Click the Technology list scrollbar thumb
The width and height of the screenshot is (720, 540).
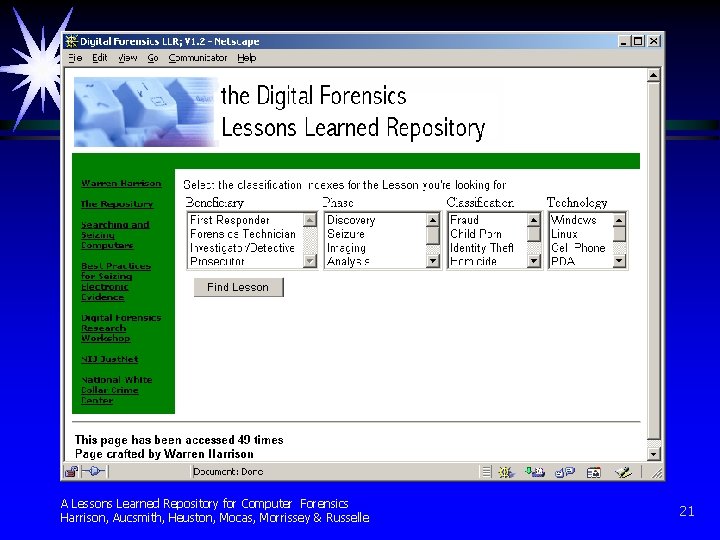tap(619, 234)
